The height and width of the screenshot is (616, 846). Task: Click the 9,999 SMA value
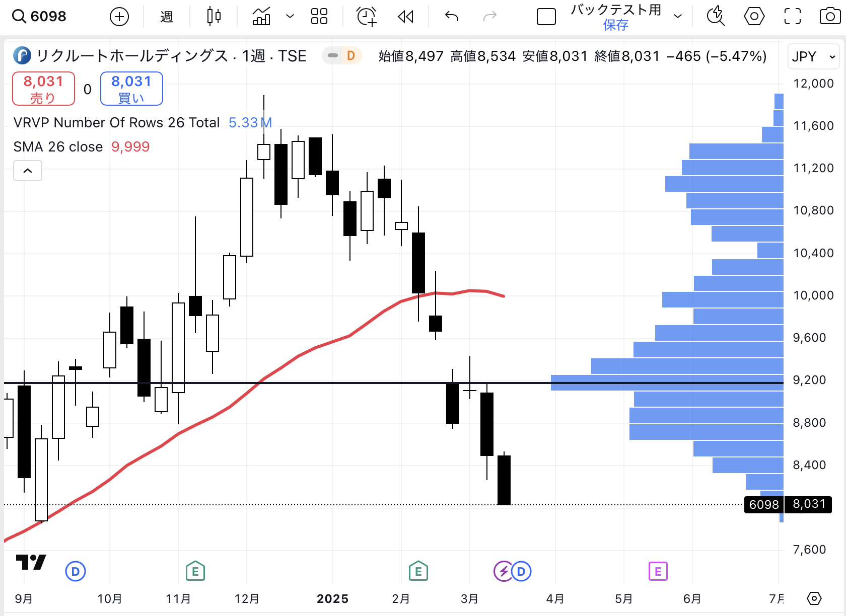click(130, 146)
